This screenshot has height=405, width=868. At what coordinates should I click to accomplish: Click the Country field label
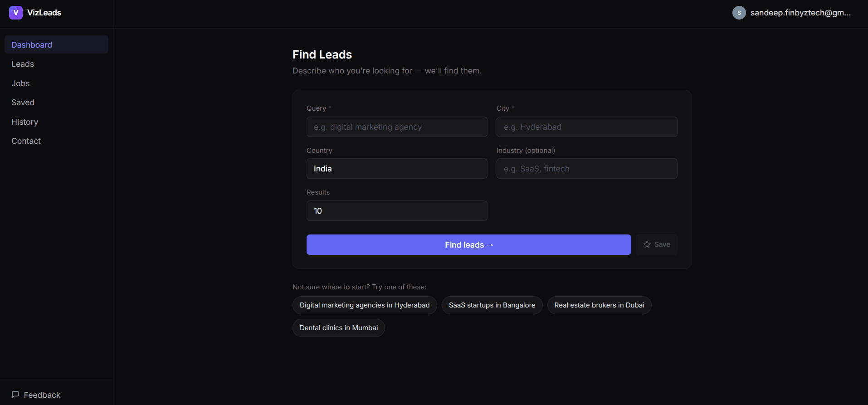pos(319,151)
